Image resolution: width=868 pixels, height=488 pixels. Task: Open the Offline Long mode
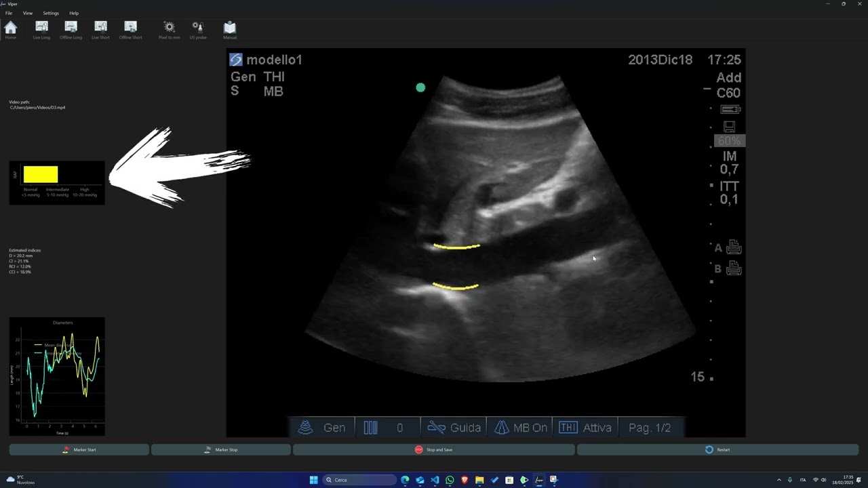click(71, 30)
